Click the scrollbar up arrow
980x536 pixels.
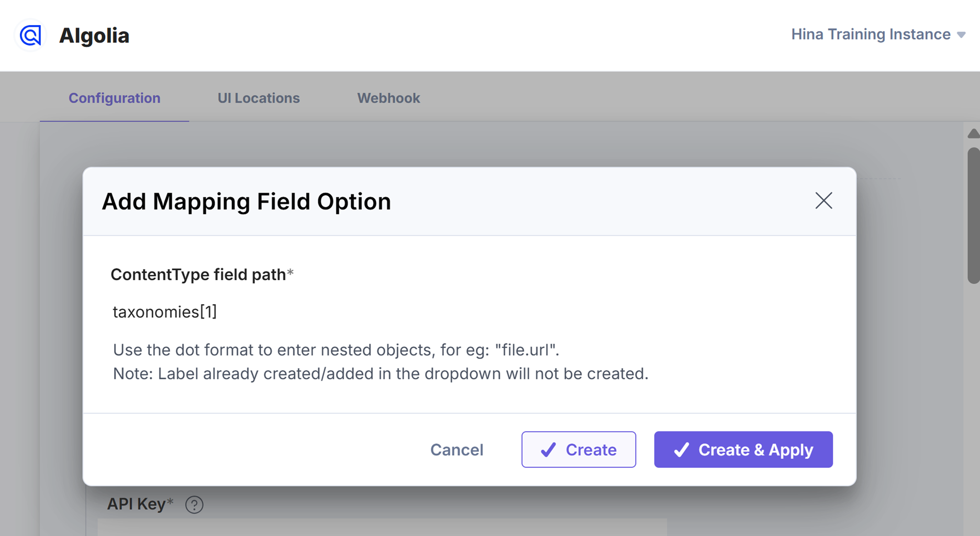pos(973,133)
